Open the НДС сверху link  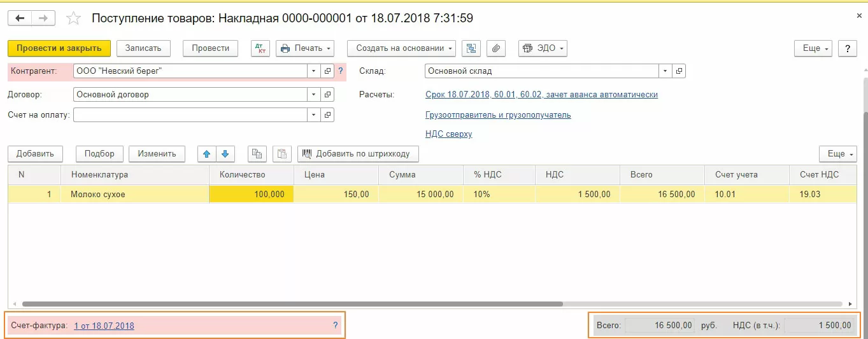449,134
